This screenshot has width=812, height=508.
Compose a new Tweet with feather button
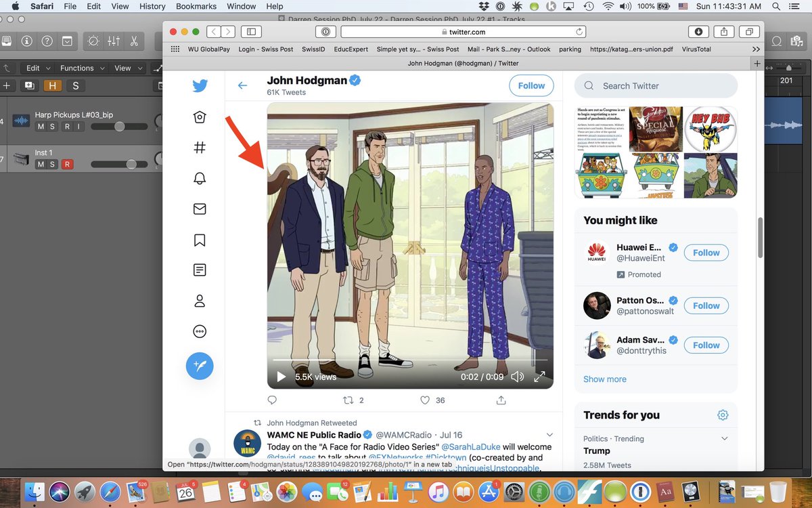(200, 366)
